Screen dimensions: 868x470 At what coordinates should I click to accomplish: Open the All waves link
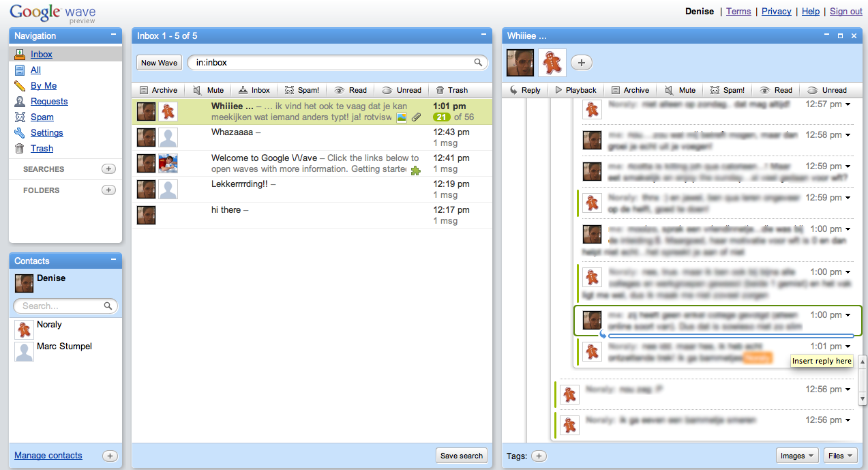[35, 70]
